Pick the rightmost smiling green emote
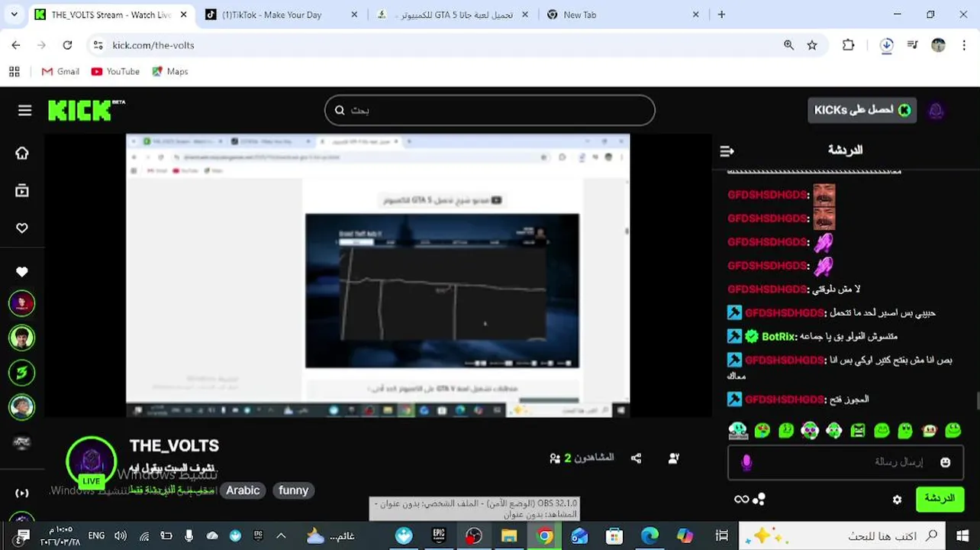Viewport: 980px width, 550px height. [x=953, y=432]
